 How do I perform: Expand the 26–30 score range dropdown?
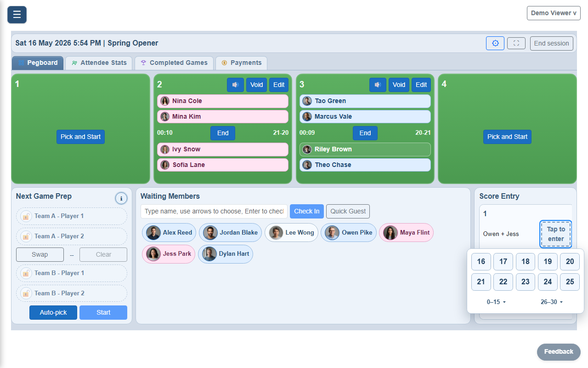[x=551, y=302]
